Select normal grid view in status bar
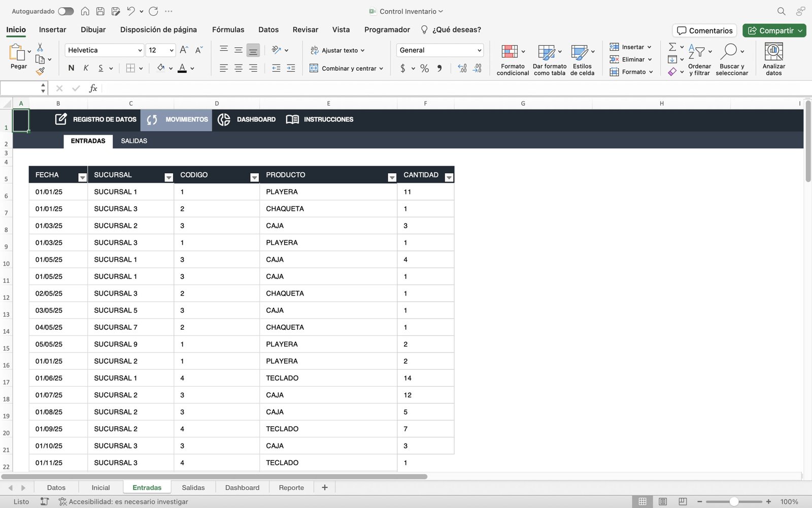Viewport: 812px width, 508px height. 642,501
